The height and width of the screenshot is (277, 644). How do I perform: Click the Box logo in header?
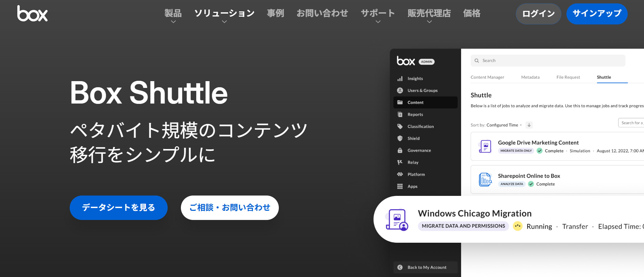click(32, 14)
